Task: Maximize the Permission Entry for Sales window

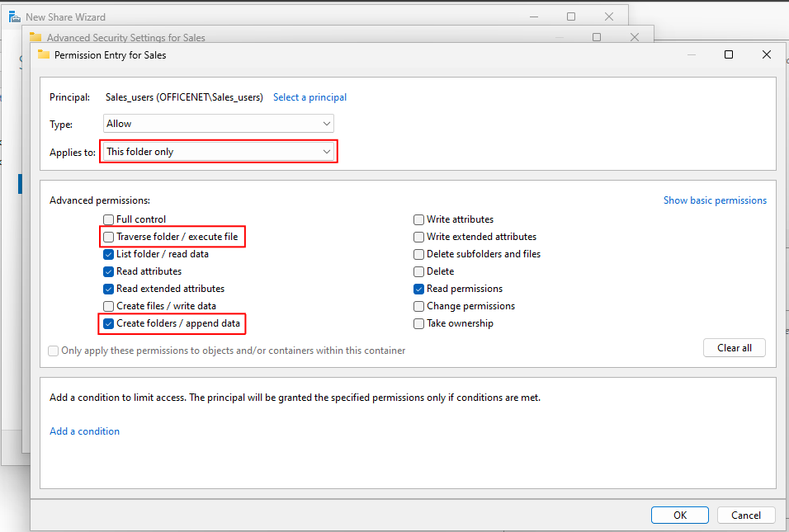Action: point(728,54)
